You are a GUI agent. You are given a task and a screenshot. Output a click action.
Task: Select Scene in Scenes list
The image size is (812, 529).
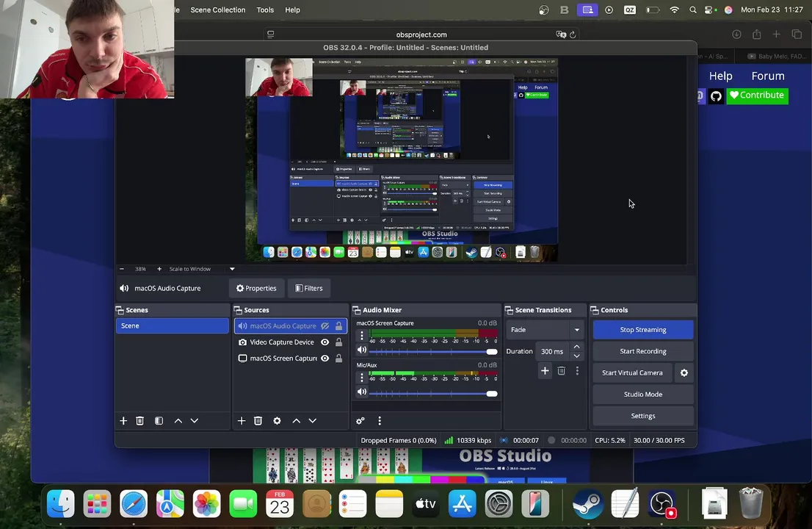(x=172, y=326)
